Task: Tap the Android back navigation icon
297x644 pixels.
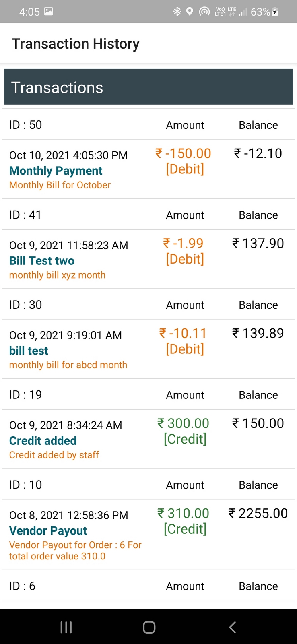Action: click(232, 627)
